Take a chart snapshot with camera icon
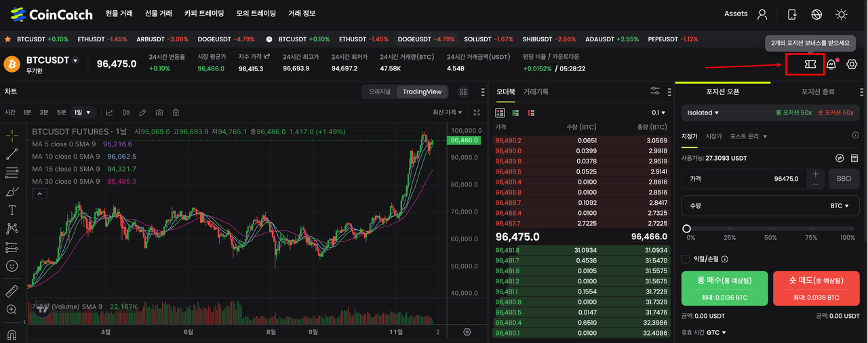Image resolution: width=868 pixels, height=343 pixels. pyautogui.click(x=159, y=113)
